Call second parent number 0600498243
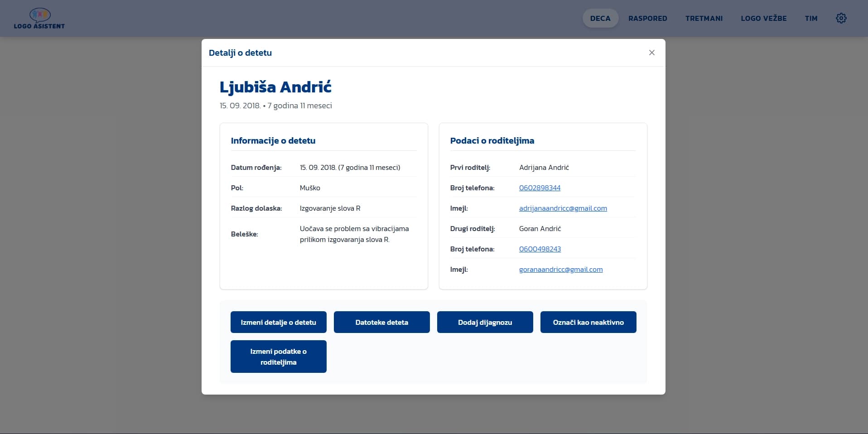The image size is (868, 434). (540, 249)
